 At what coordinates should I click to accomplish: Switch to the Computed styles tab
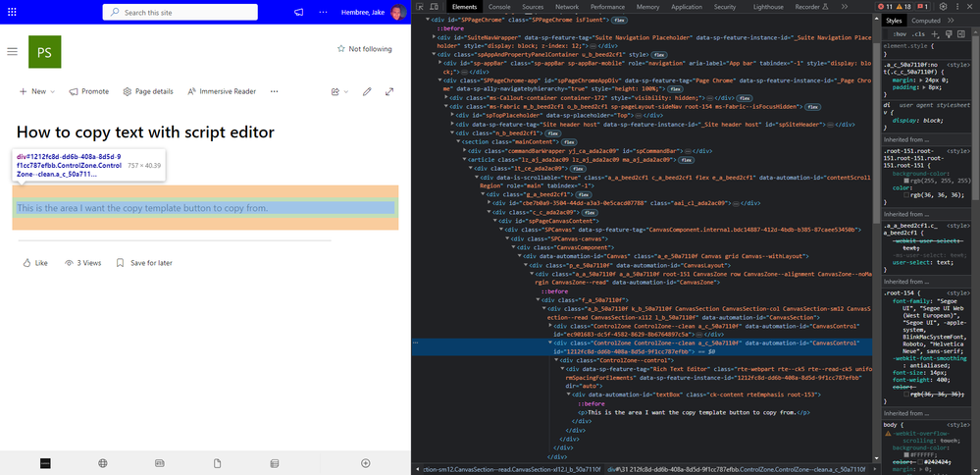coord(926,21)
